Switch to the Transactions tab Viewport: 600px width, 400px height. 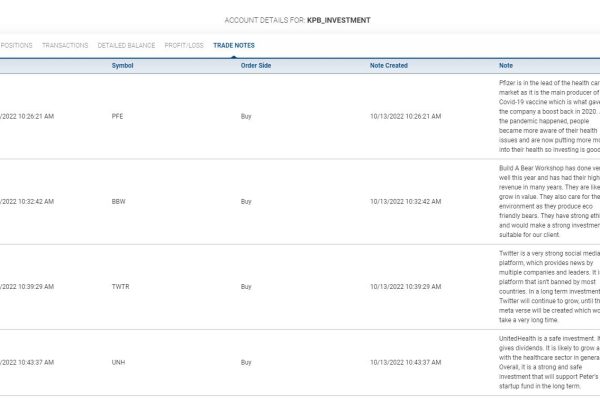click(65, 46)
